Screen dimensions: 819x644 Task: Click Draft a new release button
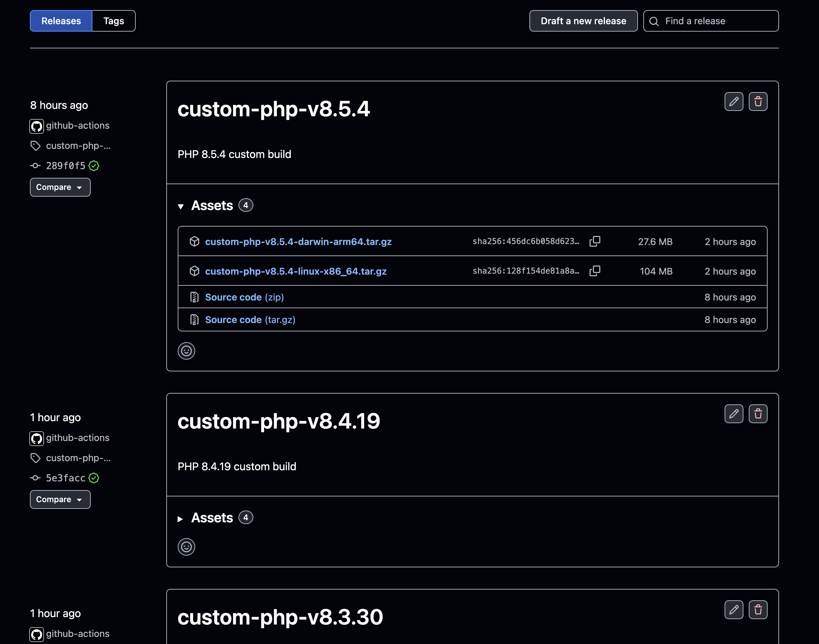pyautogui.click(x=583, y=21)
